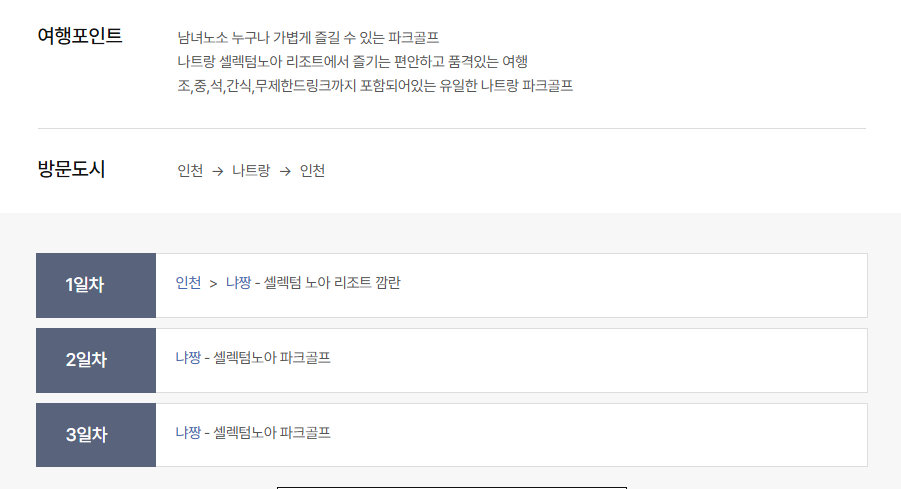
Task: Click the return 인천 ending 방문도시 route
Action: (x=312, y=171)
